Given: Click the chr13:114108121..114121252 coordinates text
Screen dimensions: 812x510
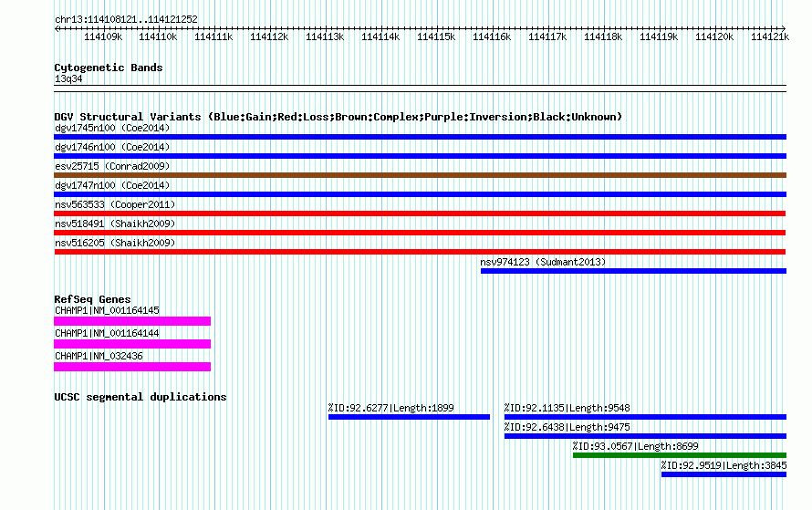Looking at the screenshot, I should [126, 20].
